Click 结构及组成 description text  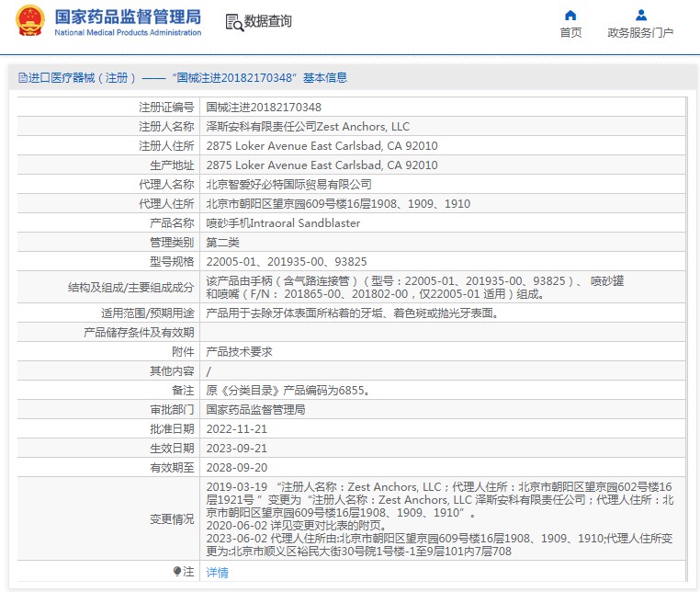(414, 288)
